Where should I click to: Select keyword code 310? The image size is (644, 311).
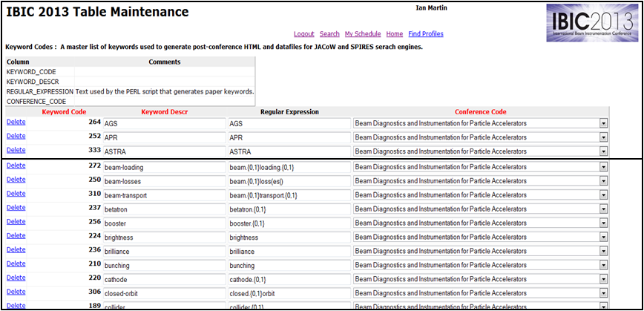pyautogui.click(x=94, y=194)
